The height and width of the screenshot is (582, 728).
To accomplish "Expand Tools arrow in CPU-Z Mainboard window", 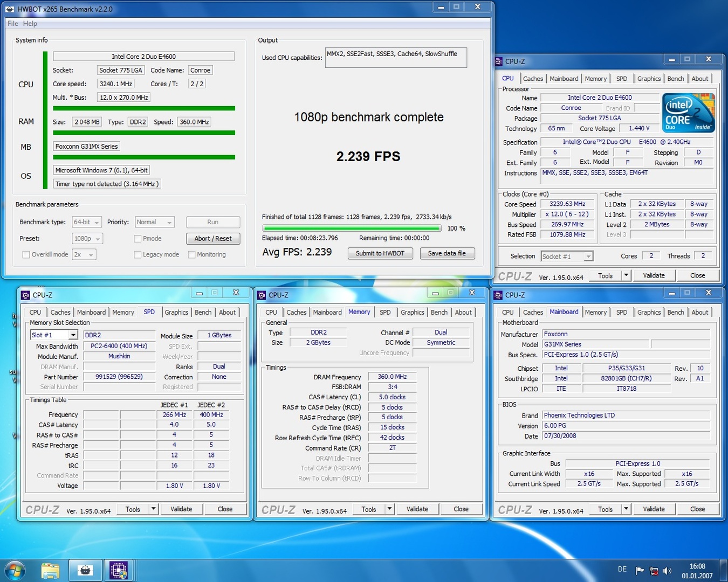I will [626, 509].
